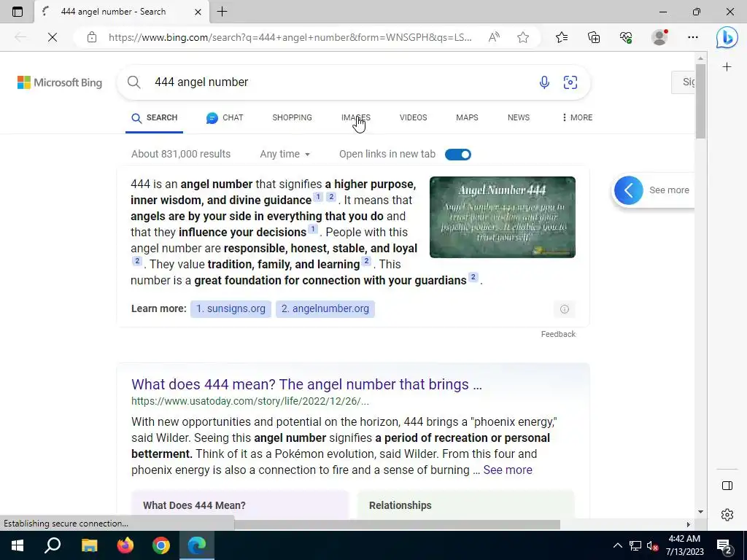Open the What Does 444 Mean? card
Screen dimensions: 747x560
point(240,505)
